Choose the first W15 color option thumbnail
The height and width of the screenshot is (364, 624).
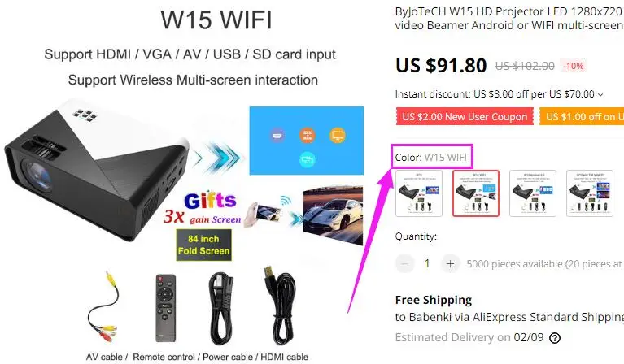click(419, 193)
